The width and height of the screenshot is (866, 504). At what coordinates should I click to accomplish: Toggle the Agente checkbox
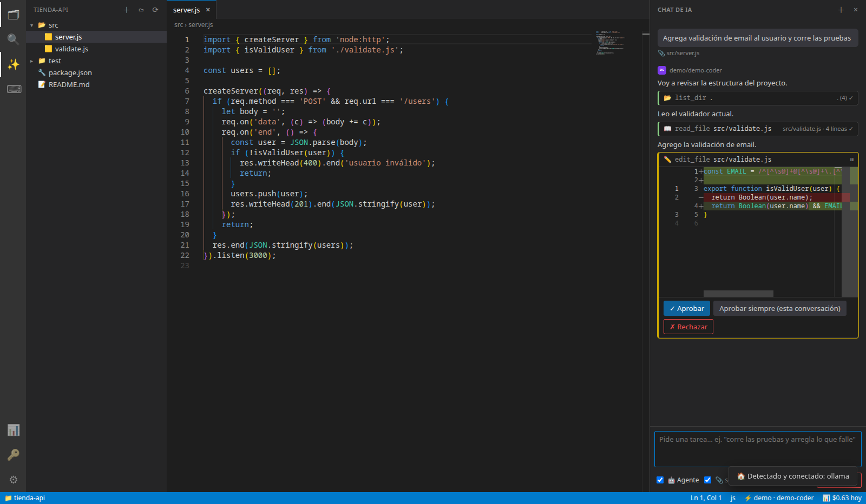[660, 480]
